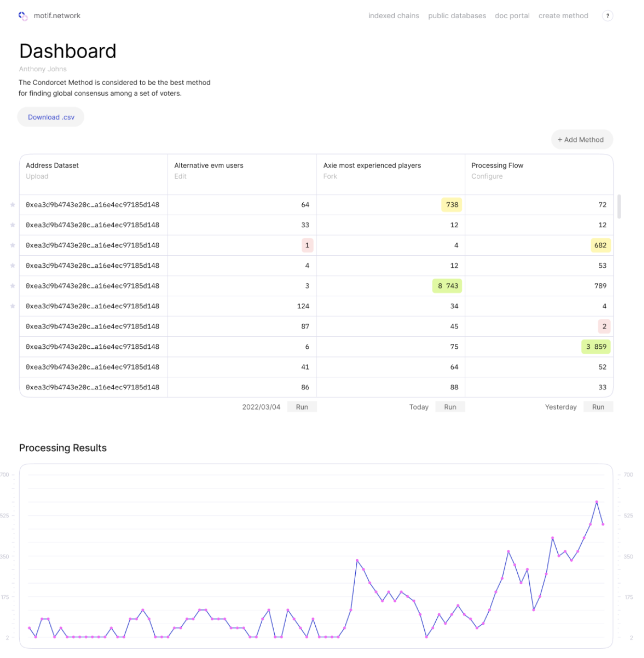Click Upload under Address Dataset
This screenshot has width=644, height=658.
pyautogui.click(x=37, y=177)
